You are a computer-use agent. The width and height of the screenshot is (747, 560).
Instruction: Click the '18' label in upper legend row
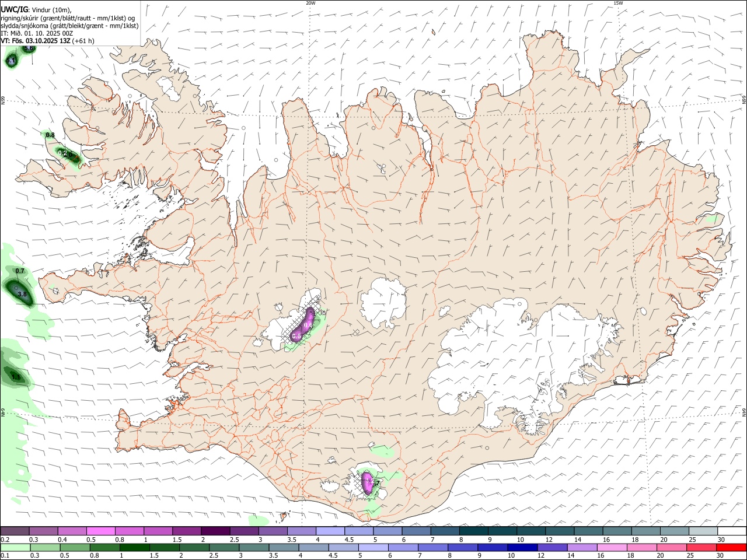coord(635,540)
